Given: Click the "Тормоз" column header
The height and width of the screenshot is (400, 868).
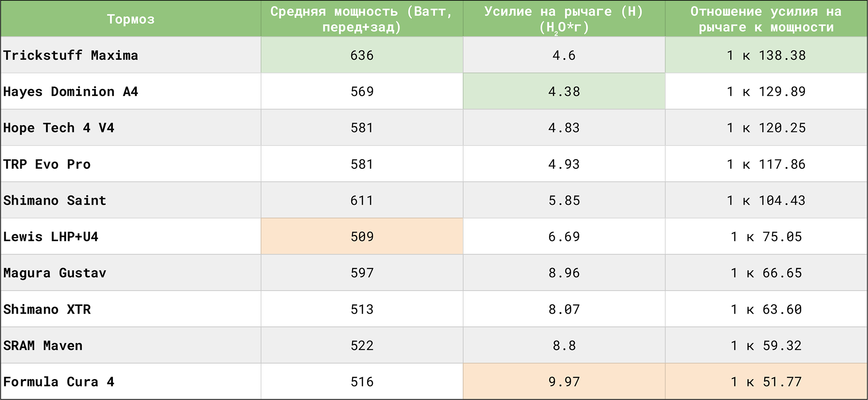Looking at the screenshot, I should click(x=131, y=19).
